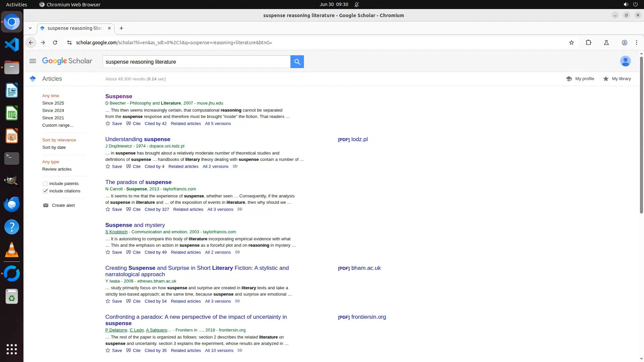644x362 pixels.
Task: Open the tab search dropdown arrow
Action: [30, 28]
